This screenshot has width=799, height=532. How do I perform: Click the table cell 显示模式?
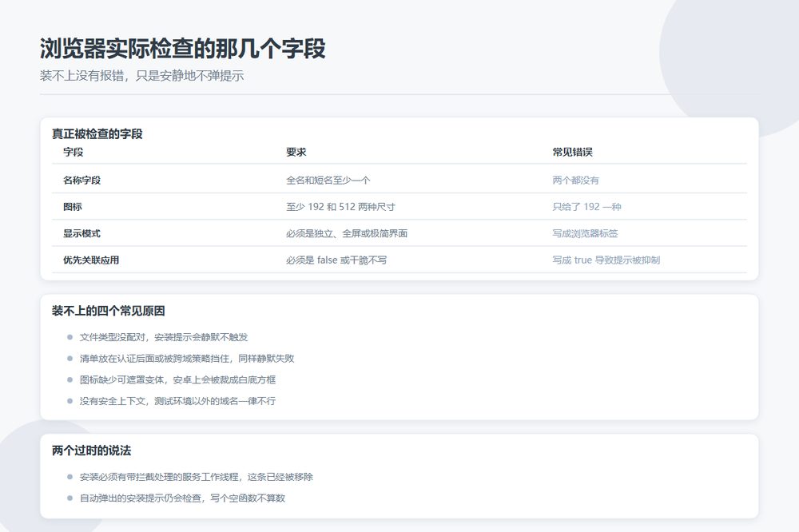click(x=81, y=233)
